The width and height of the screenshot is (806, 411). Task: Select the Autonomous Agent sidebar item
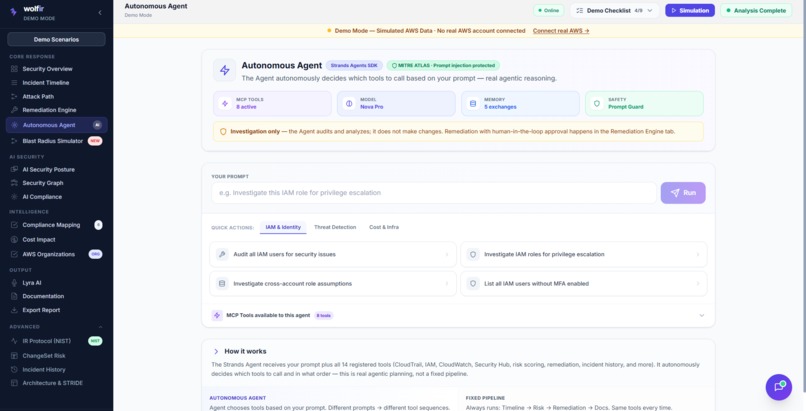pyautogui.click(x=57, y=125)
